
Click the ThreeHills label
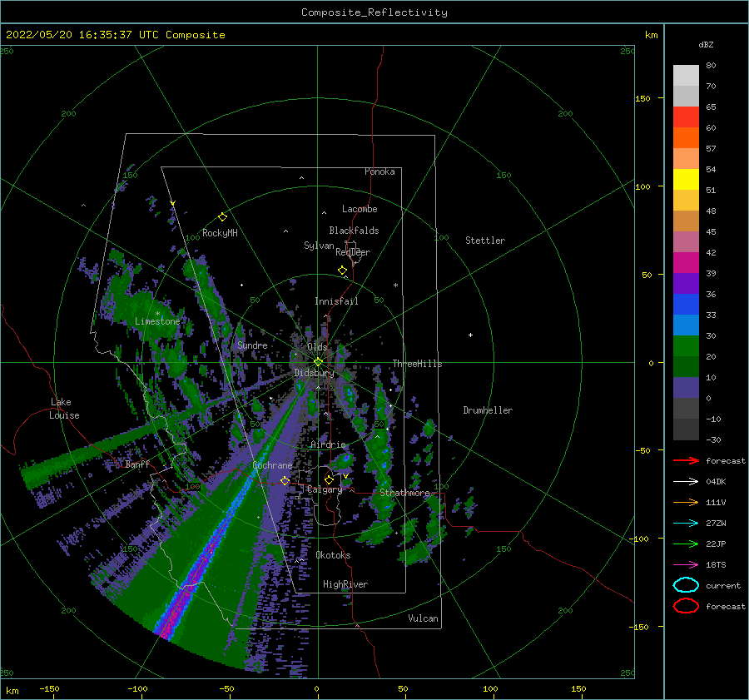[x=418, y=364]
